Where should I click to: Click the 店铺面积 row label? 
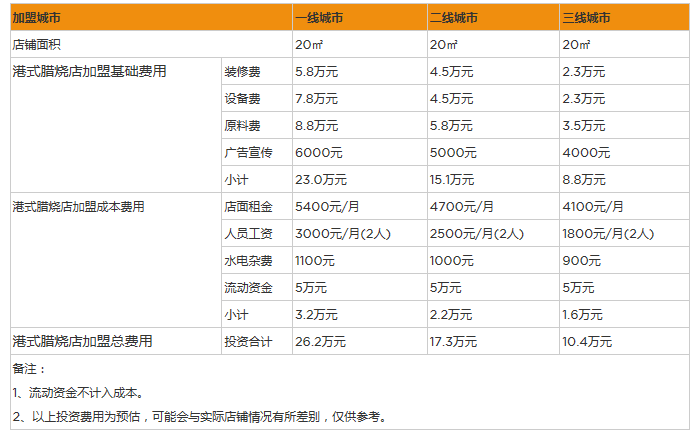click(37, 45)
